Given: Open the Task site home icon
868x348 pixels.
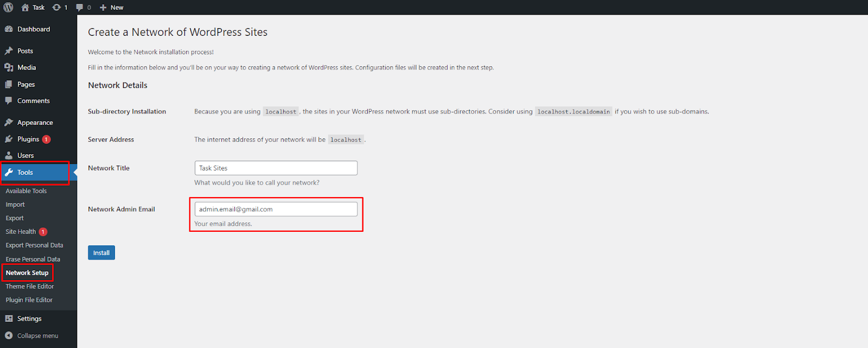Looking at the screenshot, I should coord(25,8).
